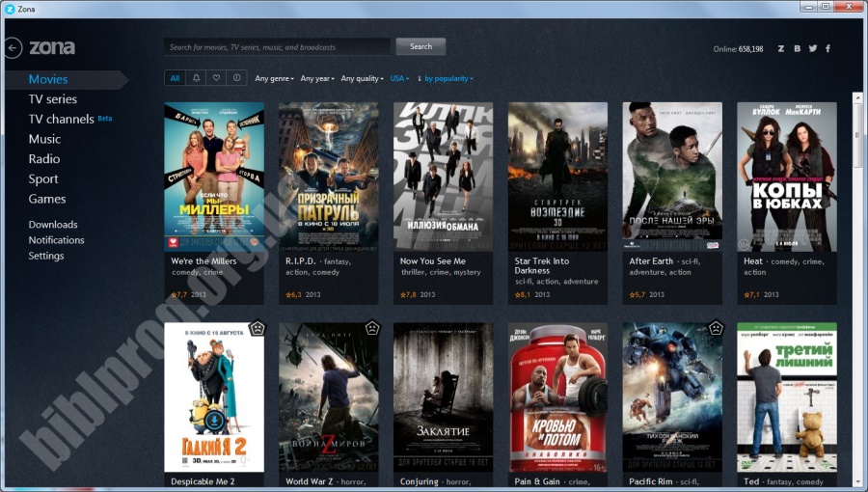Focus the movie search input field
This screenshot has width=868, height=492.
click(277, 47)
